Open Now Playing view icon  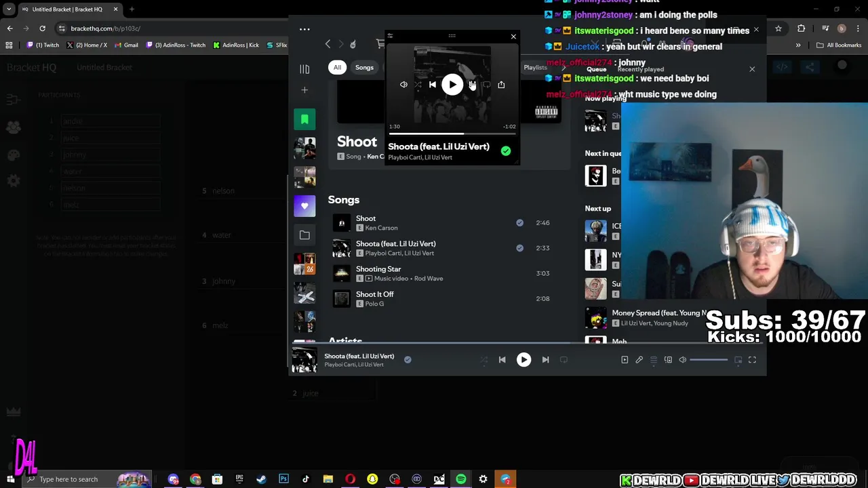click(625, 360)
